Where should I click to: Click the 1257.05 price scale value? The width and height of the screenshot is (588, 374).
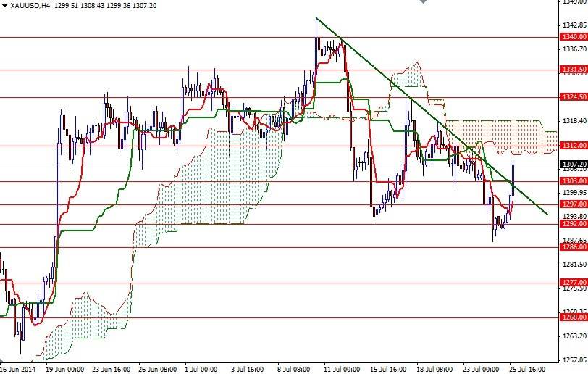click(x=574, y=360)
